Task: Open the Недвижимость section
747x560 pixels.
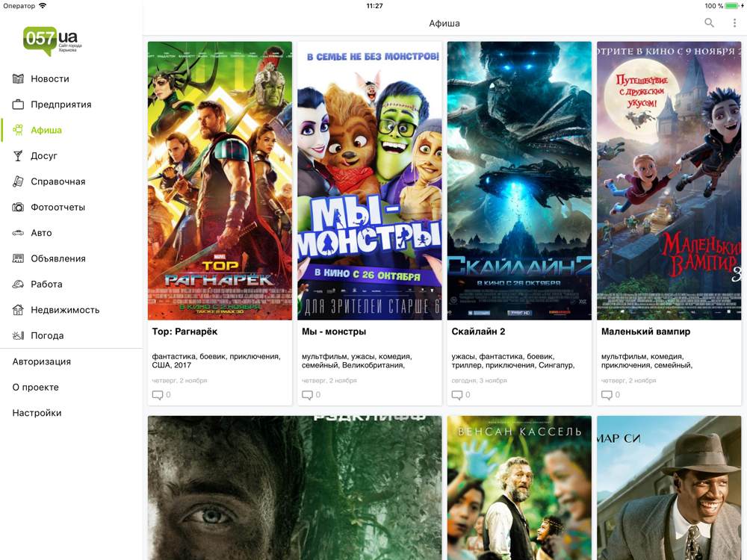Action: 65,310
